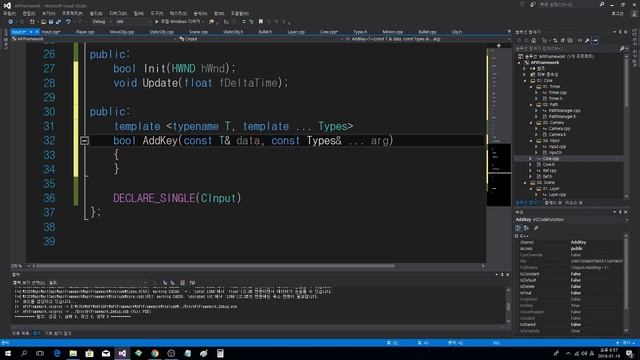The image size is (640, 360).
Task: Click the notifications filter flag icon
Action: tap(522, 4)
